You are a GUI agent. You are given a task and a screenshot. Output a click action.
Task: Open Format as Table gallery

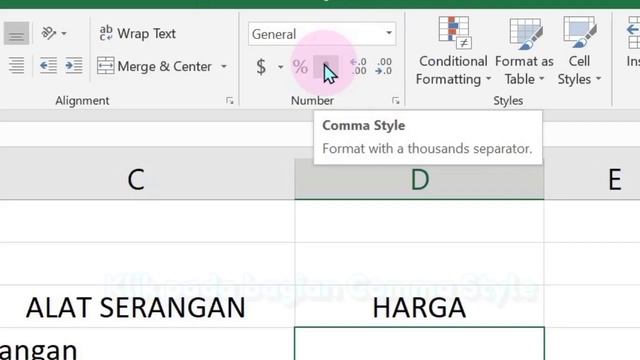point(524,51)
